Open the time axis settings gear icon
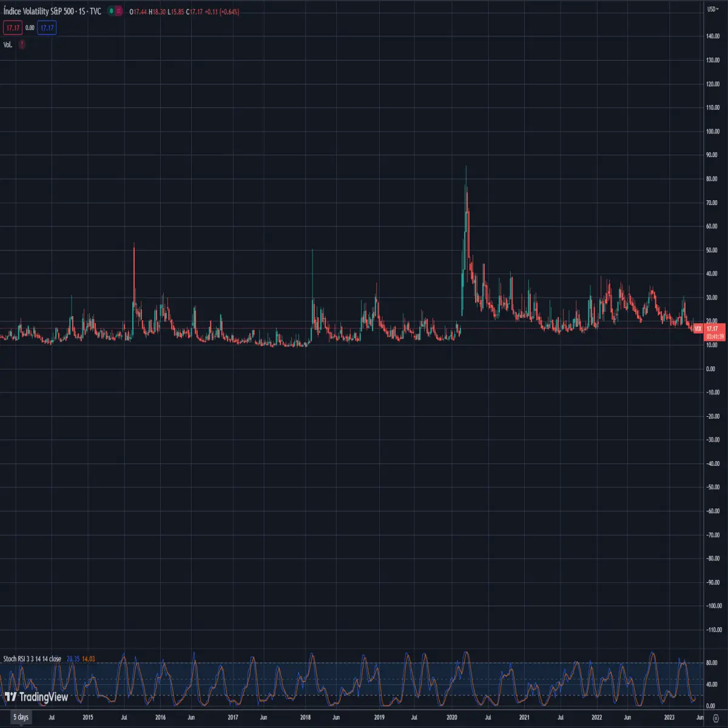Image resolution: width=728 pixels, height=728 pixels. tap(716, 718)
